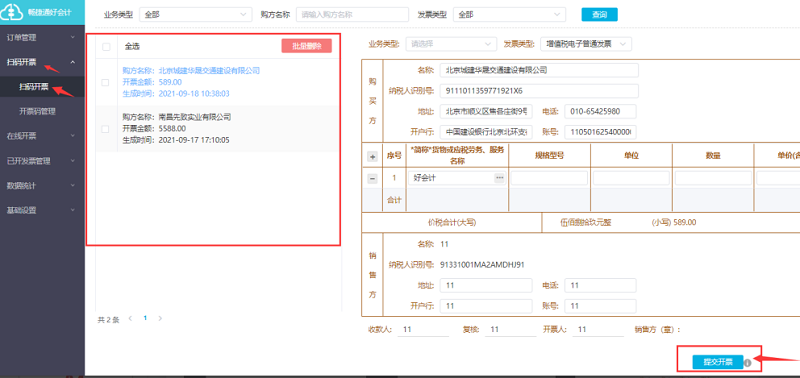Open the 开票码管理 submenu item
This screenshot has height=378, width=800.
pos(42,111)
